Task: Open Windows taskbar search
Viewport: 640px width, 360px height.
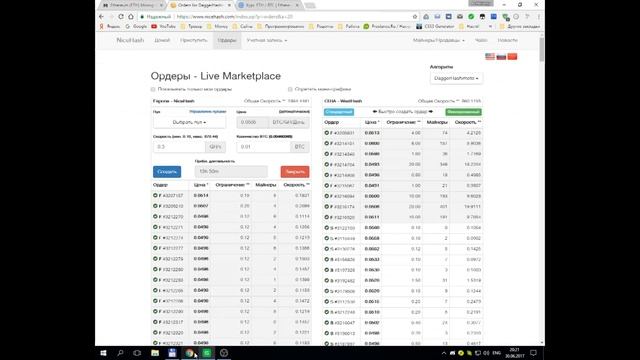Action: pos(120,353)
